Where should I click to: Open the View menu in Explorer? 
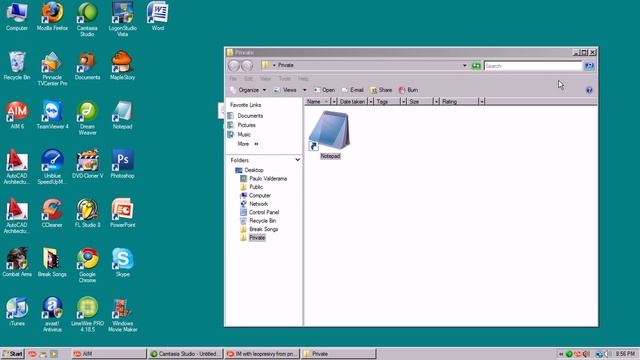click(x=265, y=79)
